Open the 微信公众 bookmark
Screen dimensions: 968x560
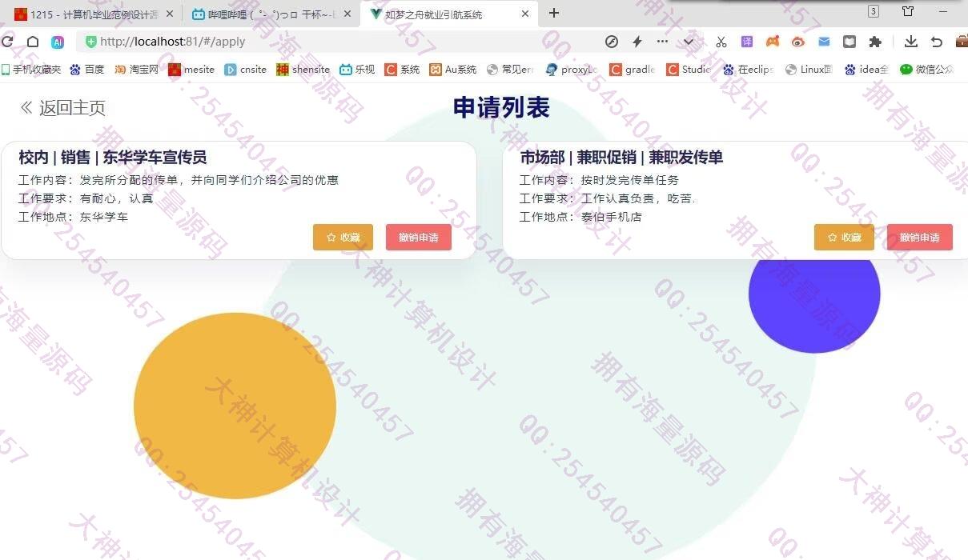[x=927, y=70]
